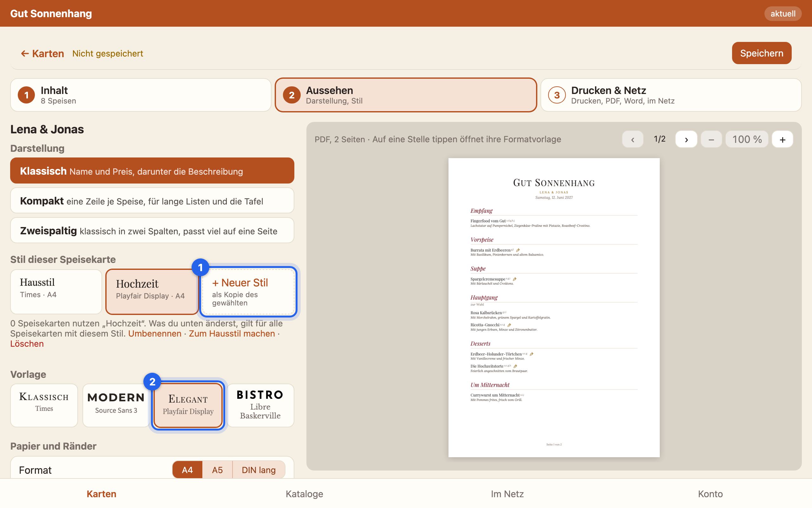Click the step 1 number badge

point(26,95)
